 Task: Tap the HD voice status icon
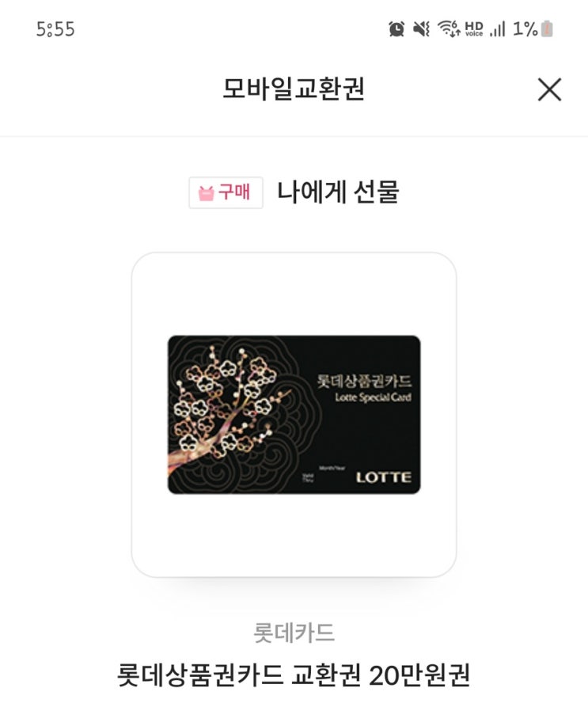(474, 28)
